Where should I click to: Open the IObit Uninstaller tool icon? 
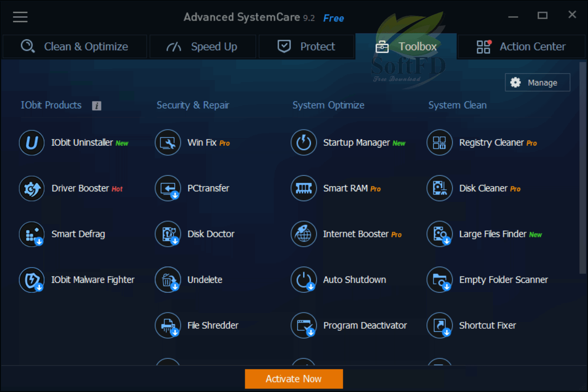[32, 143]
